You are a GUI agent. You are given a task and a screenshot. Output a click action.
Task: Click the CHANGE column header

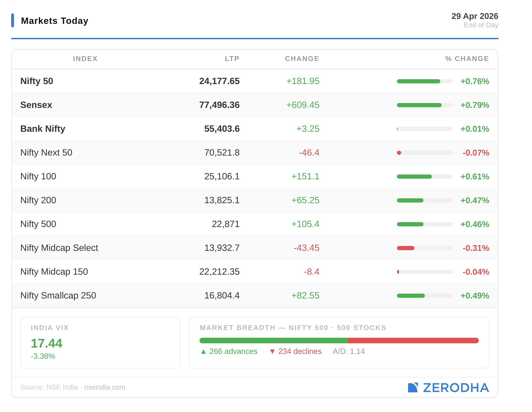click(302, 59)
